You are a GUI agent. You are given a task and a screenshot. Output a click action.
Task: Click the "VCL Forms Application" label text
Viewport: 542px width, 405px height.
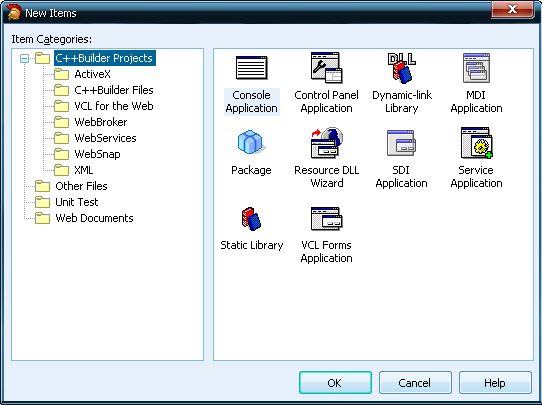[x=326, y=252]
